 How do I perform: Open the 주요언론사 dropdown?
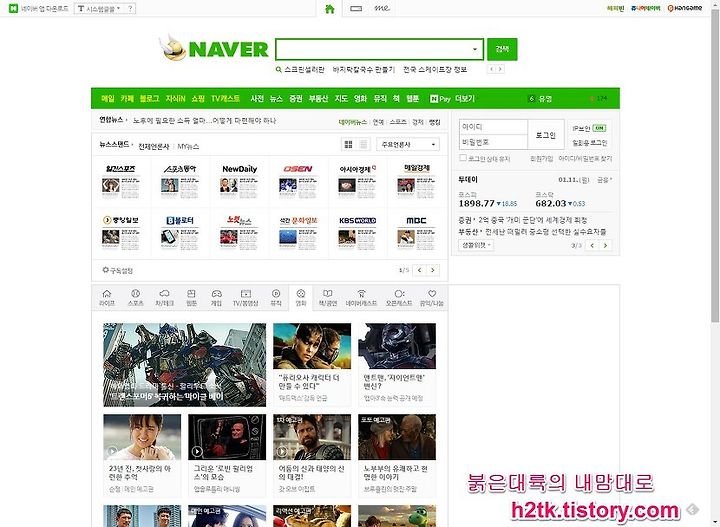tap(408, 145)
